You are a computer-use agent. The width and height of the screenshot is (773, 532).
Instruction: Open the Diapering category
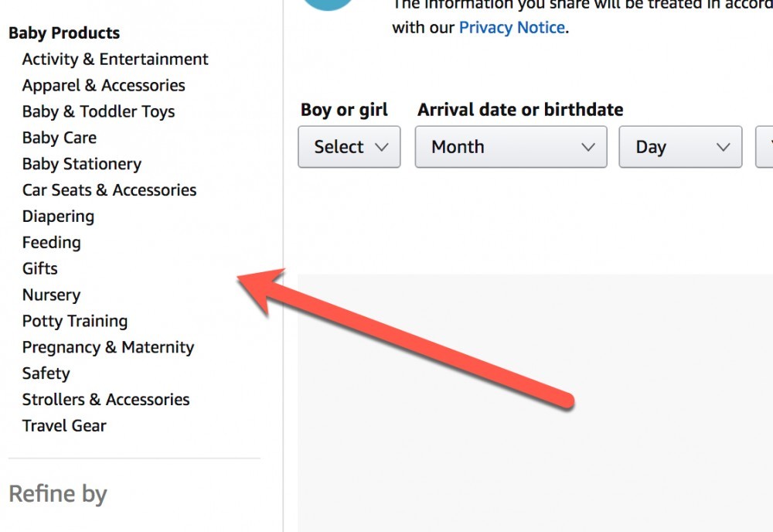tap(58, 217)
